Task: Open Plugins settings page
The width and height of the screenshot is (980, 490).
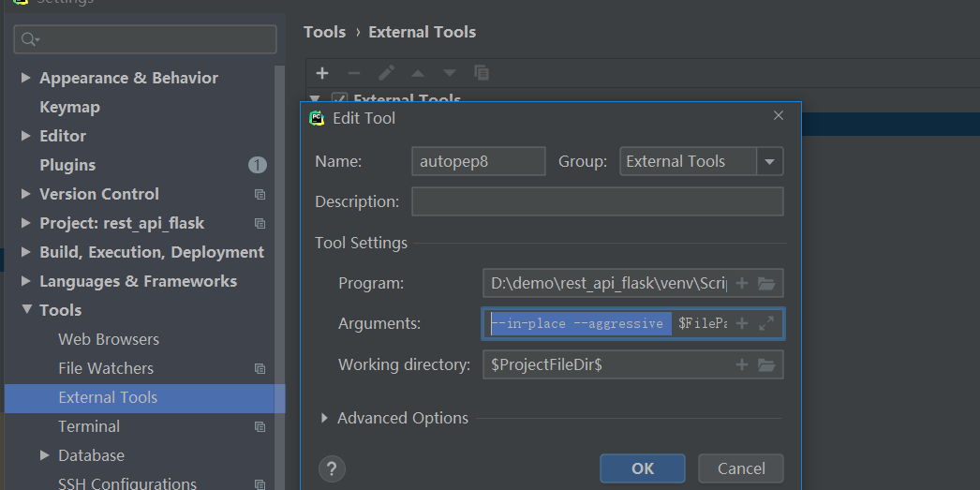Action: [x=67, y=165]
